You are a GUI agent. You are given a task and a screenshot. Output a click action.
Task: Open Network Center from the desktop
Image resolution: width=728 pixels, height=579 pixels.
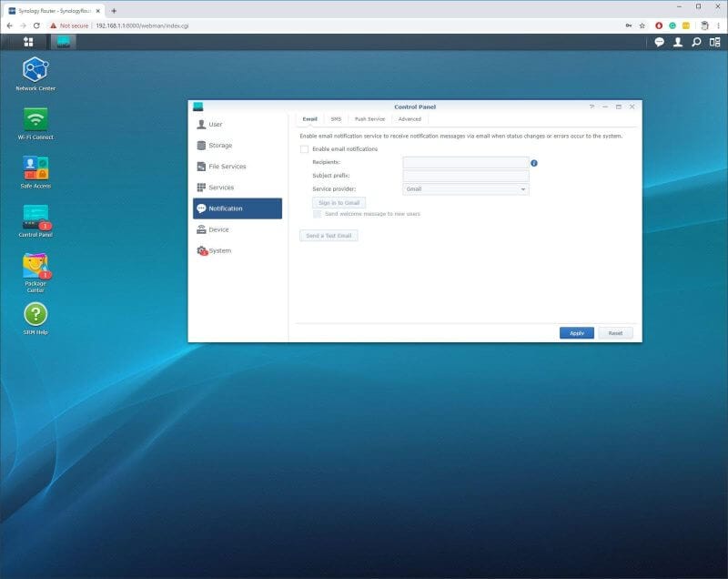[x=35, y=68]
